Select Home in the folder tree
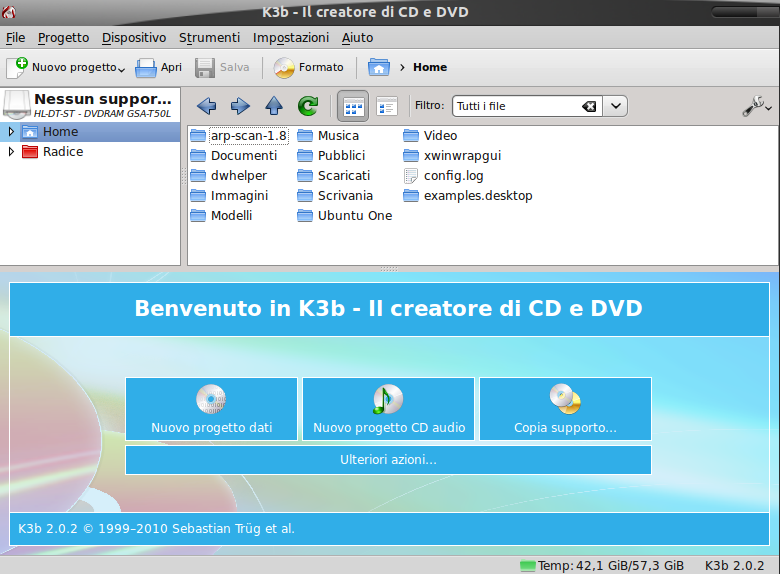The width and height of the screenshot is (780, 574). (61, 131)
